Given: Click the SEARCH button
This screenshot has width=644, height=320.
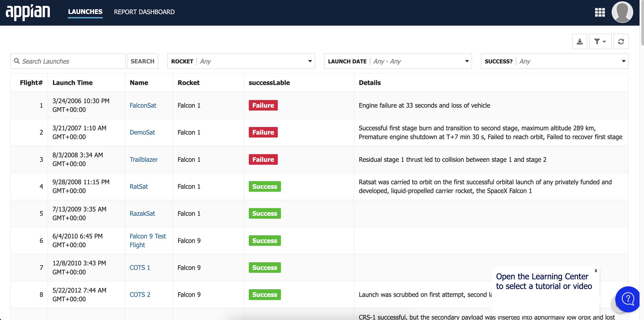Looking at the screenshot, I should [143, 61].
